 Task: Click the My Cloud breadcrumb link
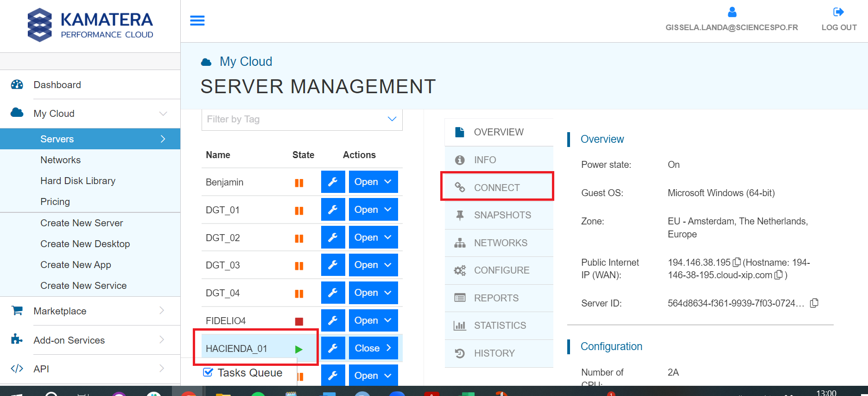click(246, 62)
